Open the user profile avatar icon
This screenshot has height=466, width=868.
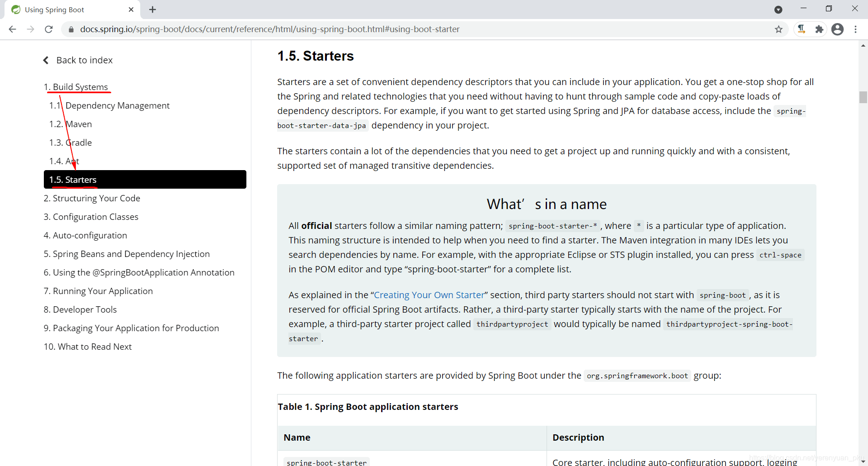tap(838, 29)
